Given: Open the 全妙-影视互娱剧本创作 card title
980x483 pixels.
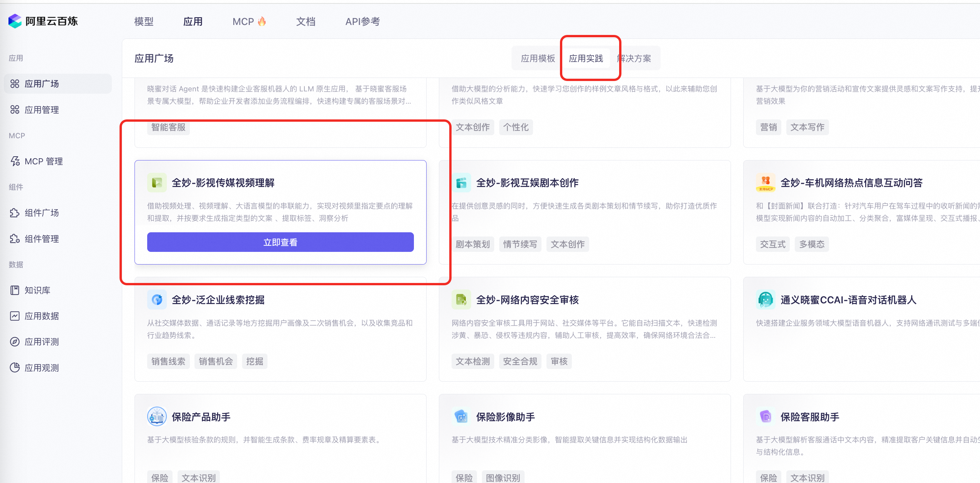Looking at the screenshot, I should click(x=527, y=183).
